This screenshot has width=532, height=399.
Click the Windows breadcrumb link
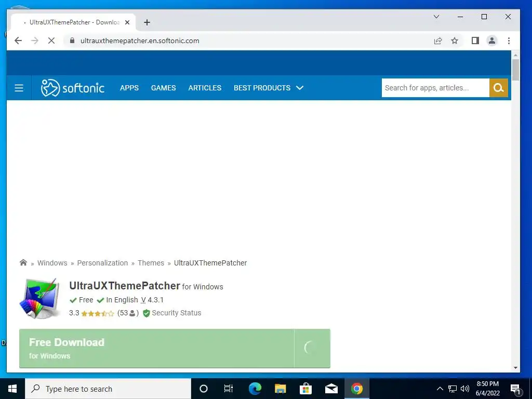[52, 263]
